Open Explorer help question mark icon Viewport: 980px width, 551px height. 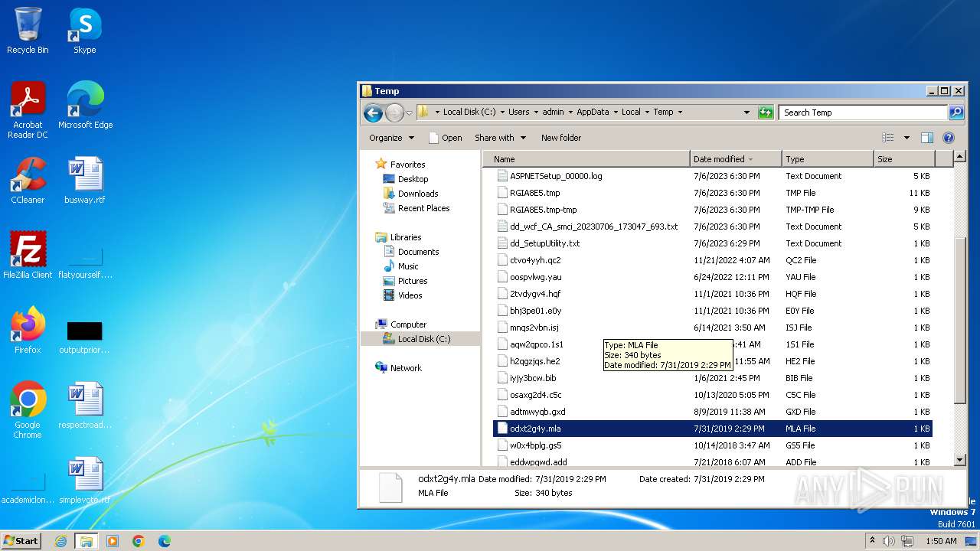click(949, 138)
